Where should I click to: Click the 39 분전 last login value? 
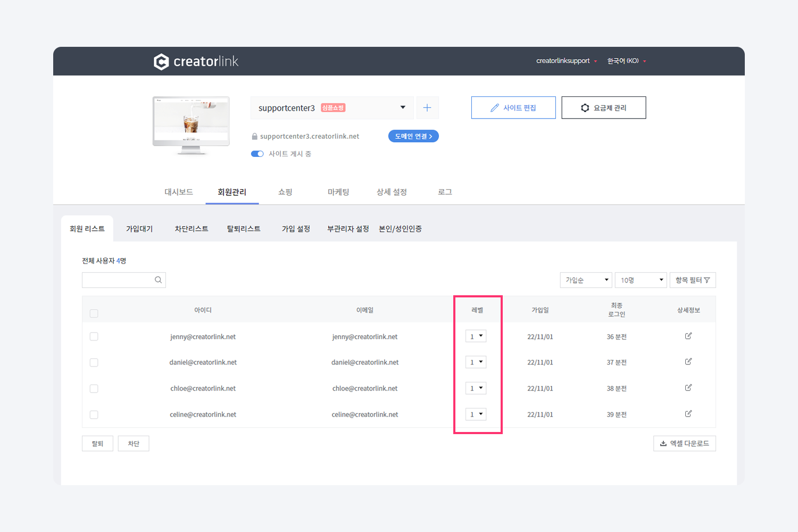[617, 414]
